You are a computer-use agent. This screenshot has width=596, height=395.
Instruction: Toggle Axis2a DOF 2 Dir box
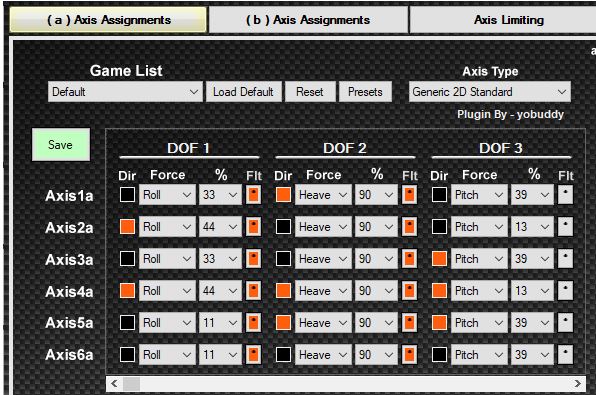tap(283, 227)
